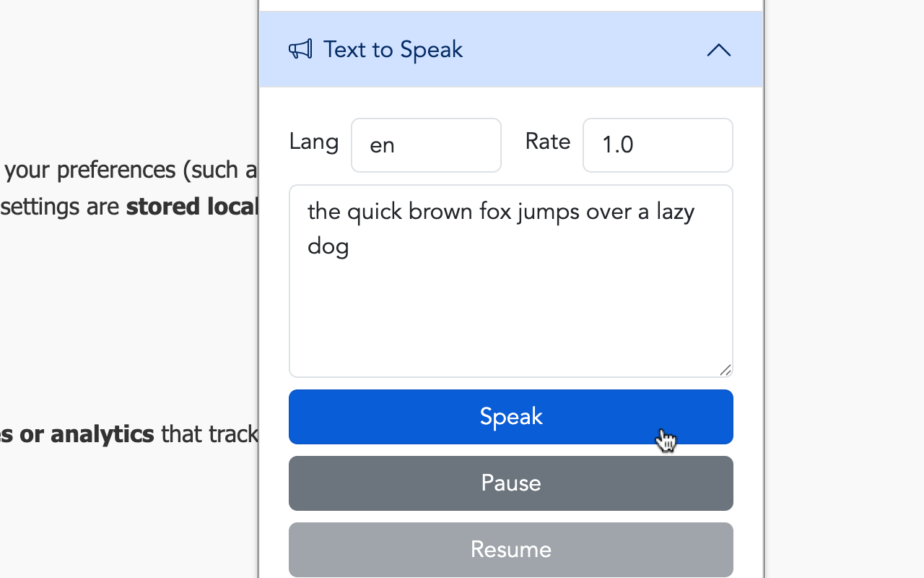Click the white section strip above header
The height and width of the screenshot is (578, 924).
[x=511, y=5]
